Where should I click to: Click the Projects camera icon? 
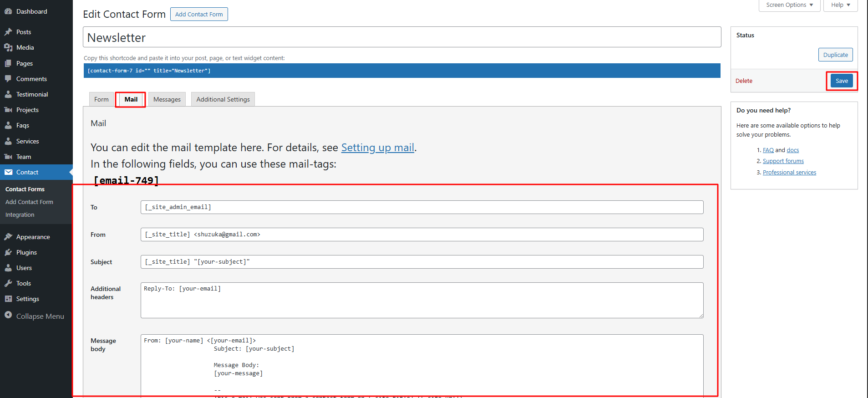[x=8, y=110]
